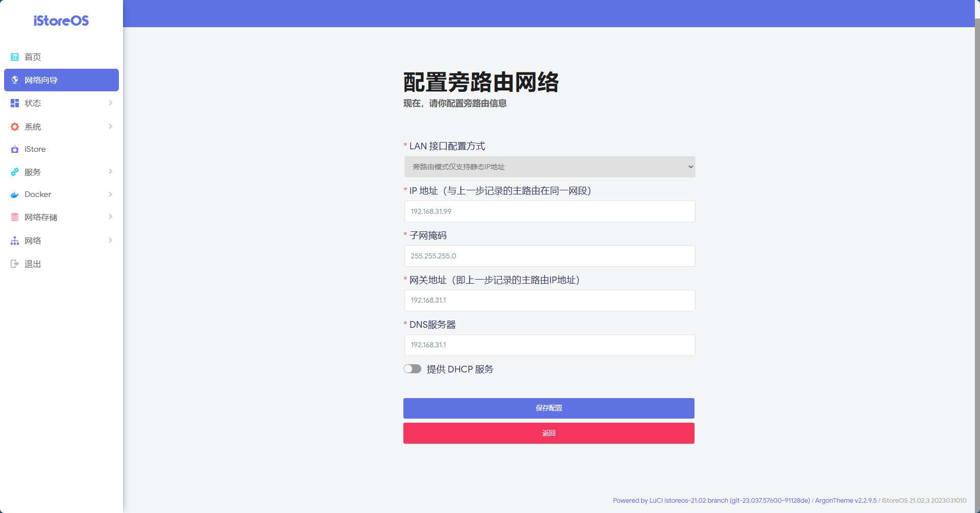This screenshot has width=980, height=513.
Task: Expand the 服务 menu chevron
Action: [111, 171]
